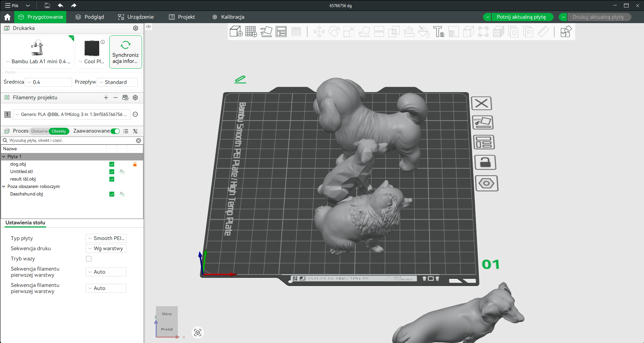Select the Scale tool in toolbar
The height and width of the screenshot is (343, 644).
tap(349, 32)
